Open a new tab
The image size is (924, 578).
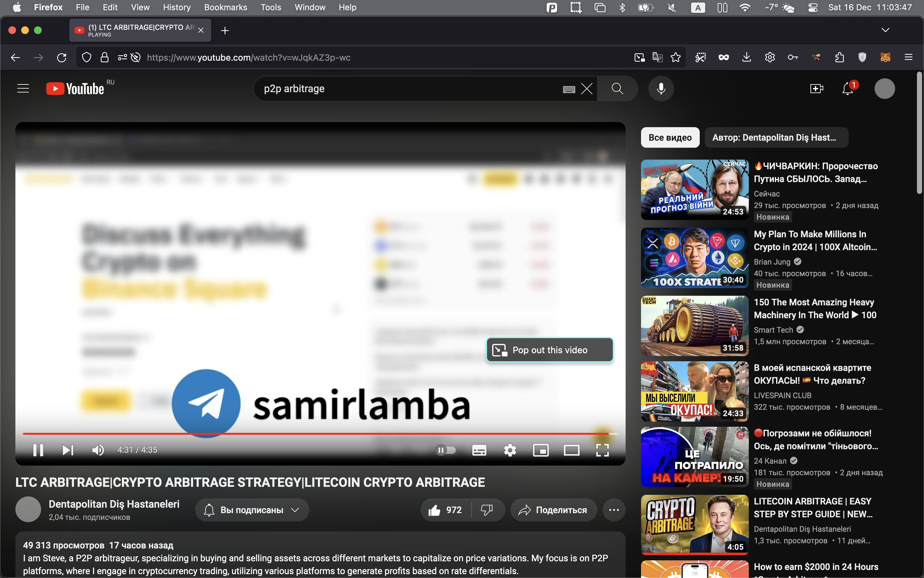(x=225, y=31)
